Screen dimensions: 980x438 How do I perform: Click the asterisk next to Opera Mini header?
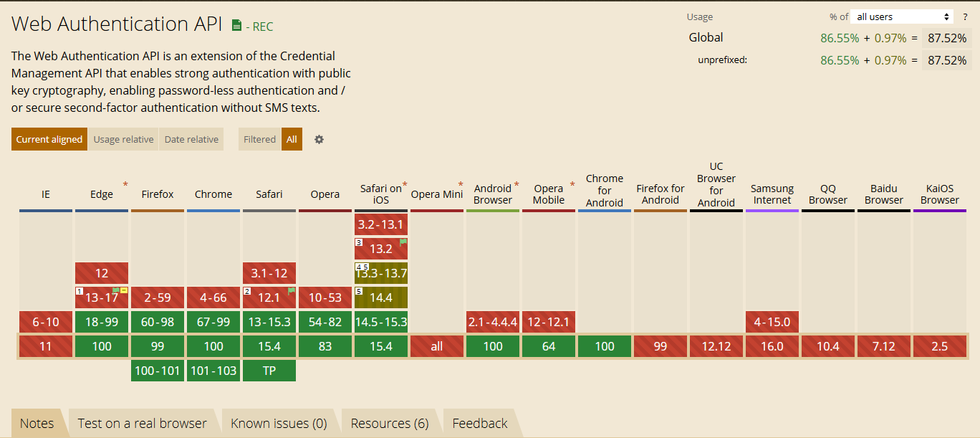(461, 184)
